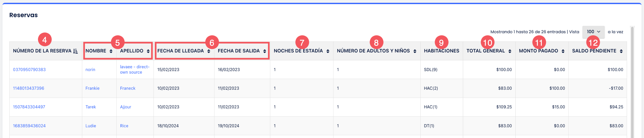The width and height of the screenshot is (644, 138).
Task: Open reservation 1148013437396
Action: (x=29, y=88)
